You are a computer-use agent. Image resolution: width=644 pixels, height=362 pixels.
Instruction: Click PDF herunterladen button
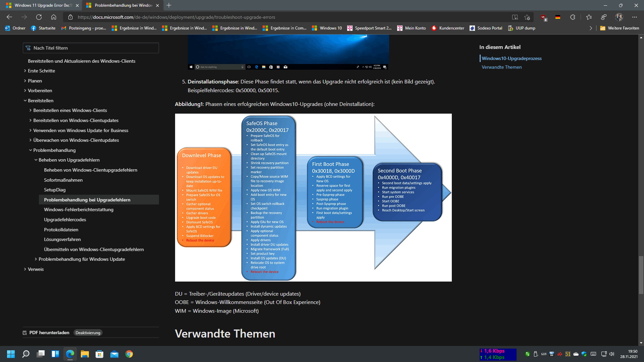point(46,333)
